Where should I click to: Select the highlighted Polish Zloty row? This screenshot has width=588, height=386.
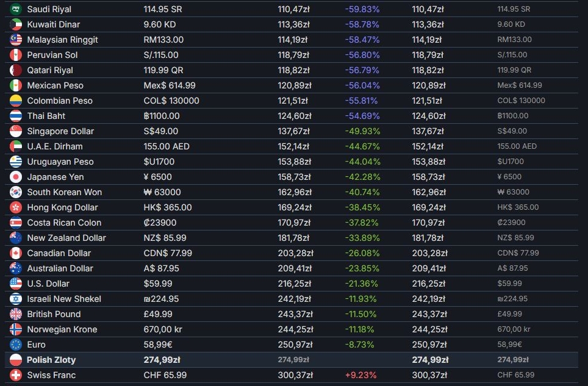292,360
